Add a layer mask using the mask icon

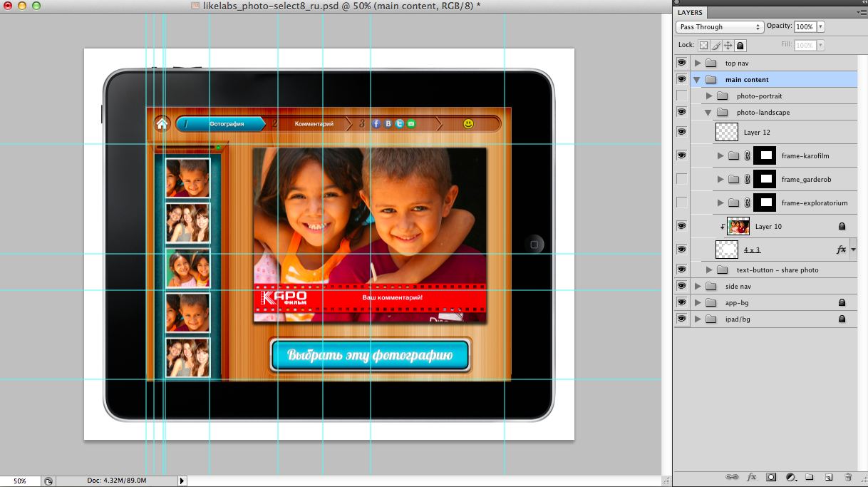[770, 477]
